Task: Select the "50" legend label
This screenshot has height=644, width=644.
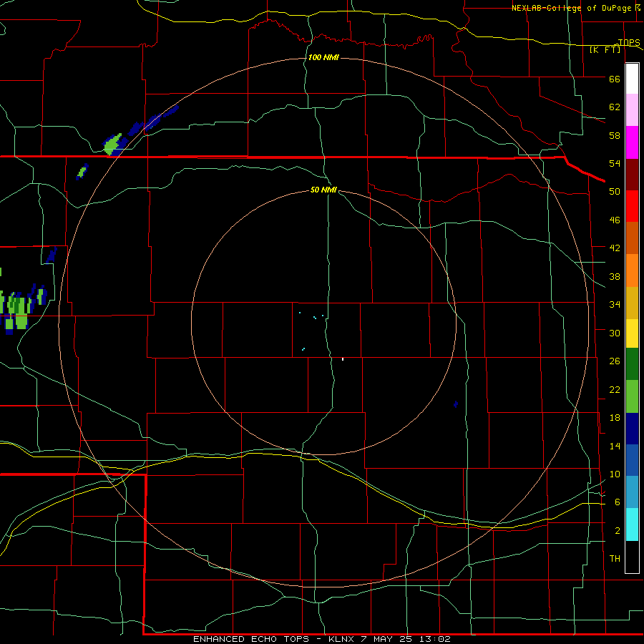Action: tap(615, 192)
